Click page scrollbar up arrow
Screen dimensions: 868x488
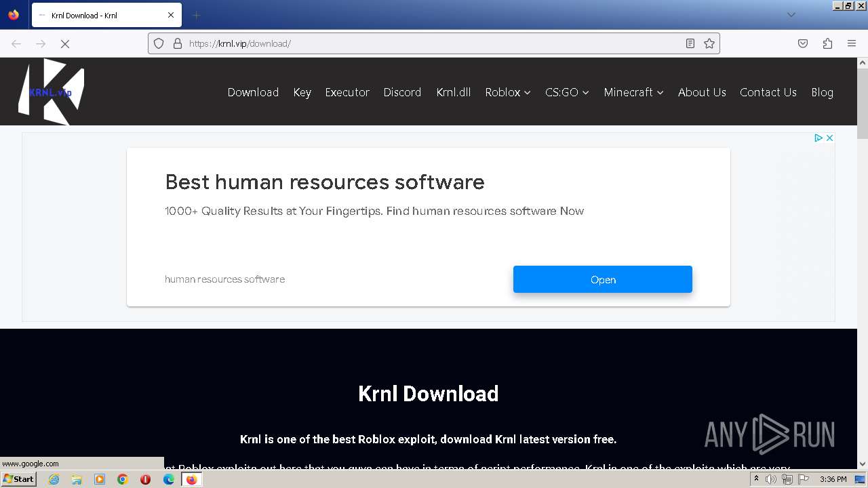pos(863,63)
